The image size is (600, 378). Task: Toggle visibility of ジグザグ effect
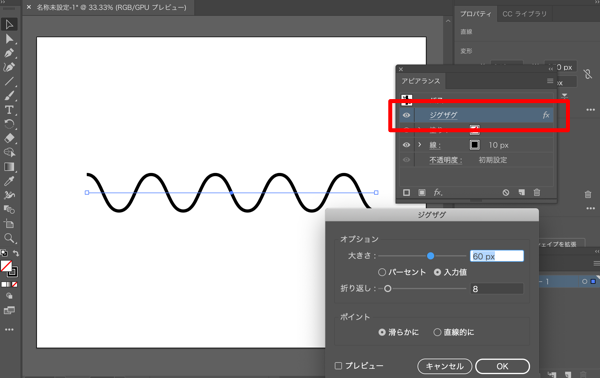[x=406, y=115]
